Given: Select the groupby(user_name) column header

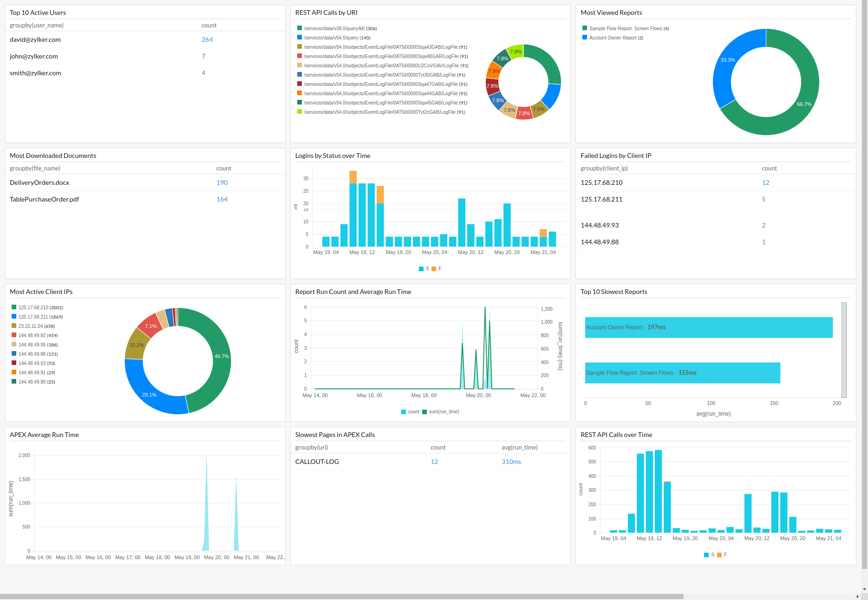Looking at the screenshot, I should (x=37, y=25).
